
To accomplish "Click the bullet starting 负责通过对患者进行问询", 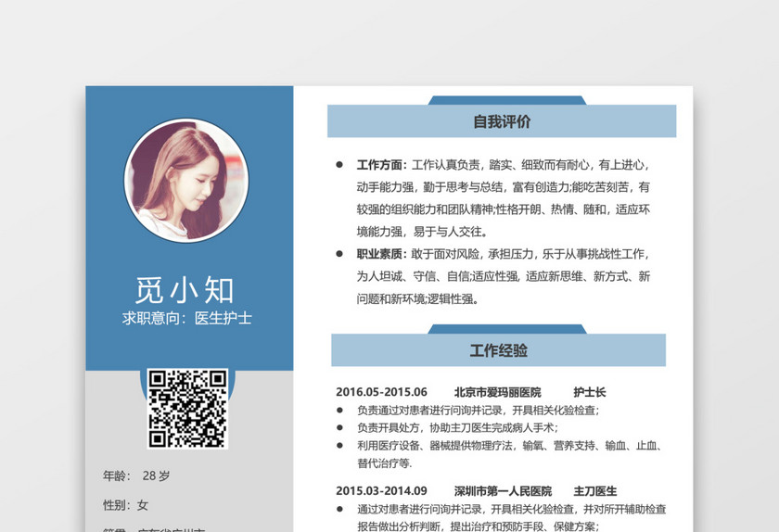I will click(479, 411).
